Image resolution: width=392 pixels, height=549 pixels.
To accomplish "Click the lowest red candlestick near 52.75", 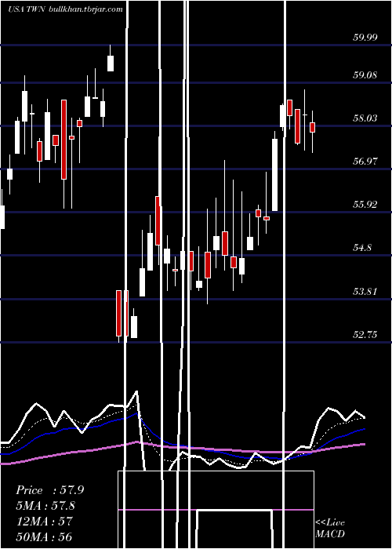I will 119,314.
